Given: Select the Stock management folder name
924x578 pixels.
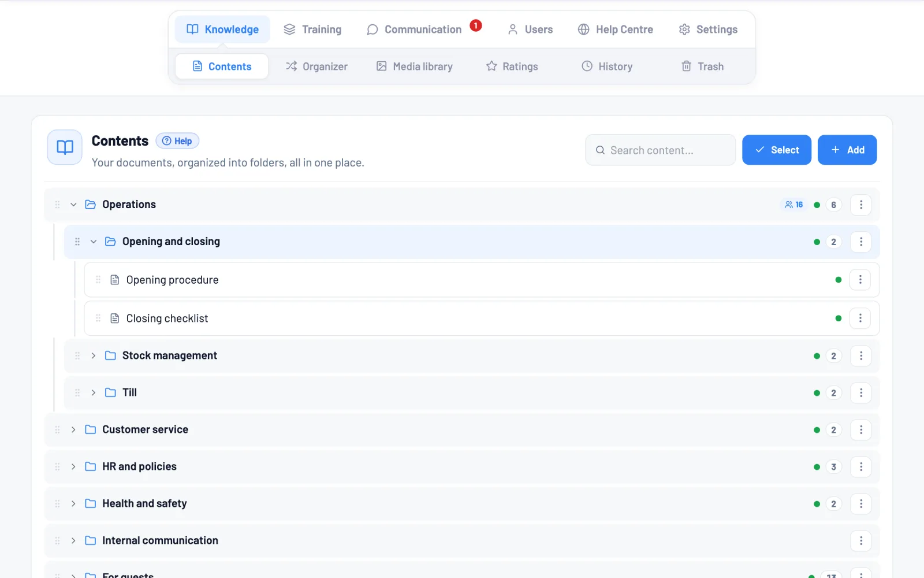Looking at the screenshot, I should pyautogui.click(x=170, y=355).
